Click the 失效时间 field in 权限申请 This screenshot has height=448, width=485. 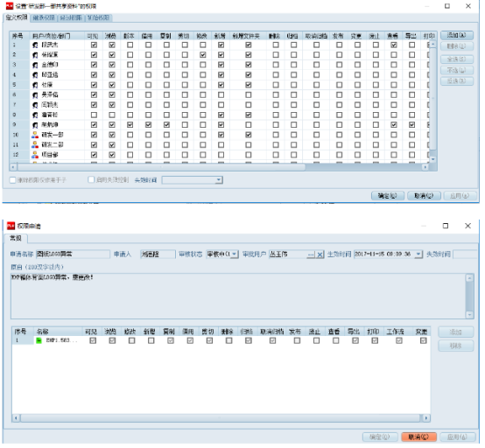pos(465,255)
